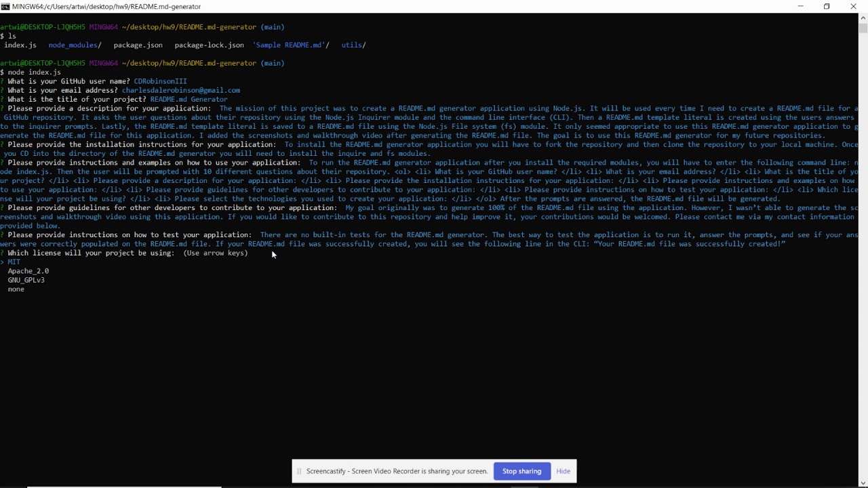
Task: Maximize or restore the terminal window
Action: (827, 6)
